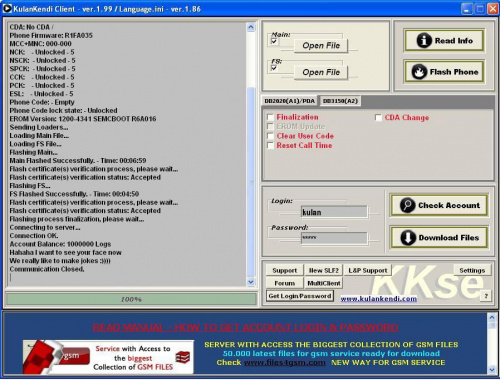The height and width of the screenshot is (380, 500).
Task: Open File for the FS firmware
Action: tap(321, 72)
